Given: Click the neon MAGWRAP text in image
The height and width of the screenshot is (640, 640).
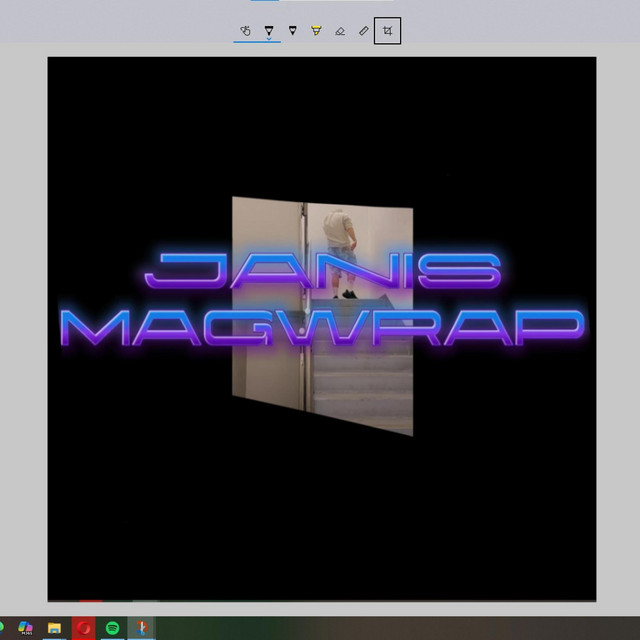Looking at the screenshot, I should click(x=320, y=327).
